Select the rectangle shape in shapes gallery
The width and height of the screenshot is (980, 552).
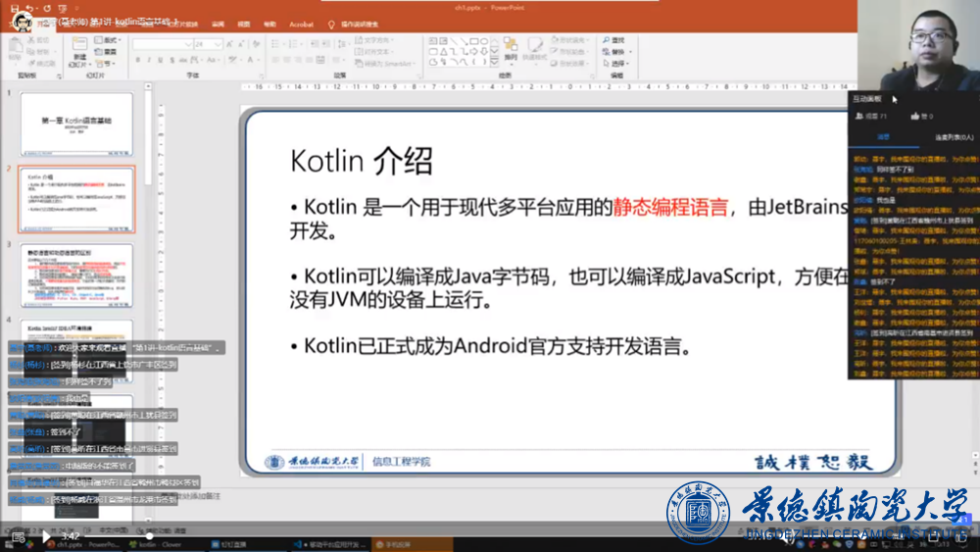coord(474,41)
